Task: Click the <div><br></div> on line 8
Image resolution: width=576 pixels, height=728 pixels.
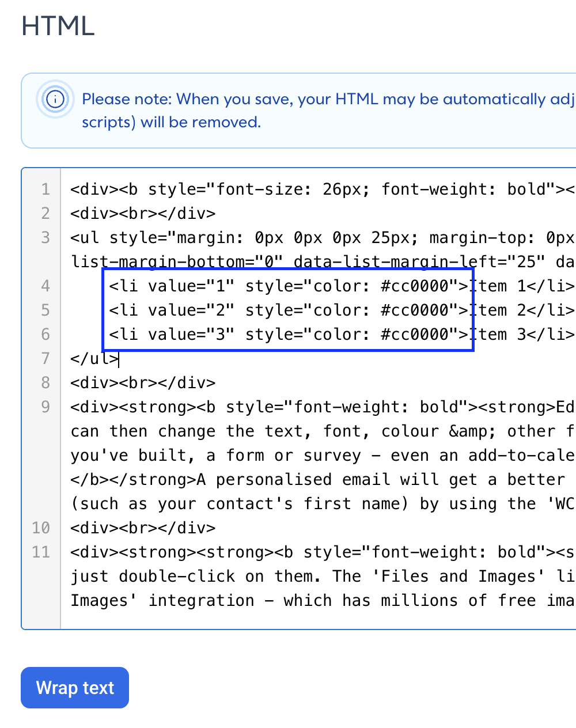Action: click(x=143, y=383)
